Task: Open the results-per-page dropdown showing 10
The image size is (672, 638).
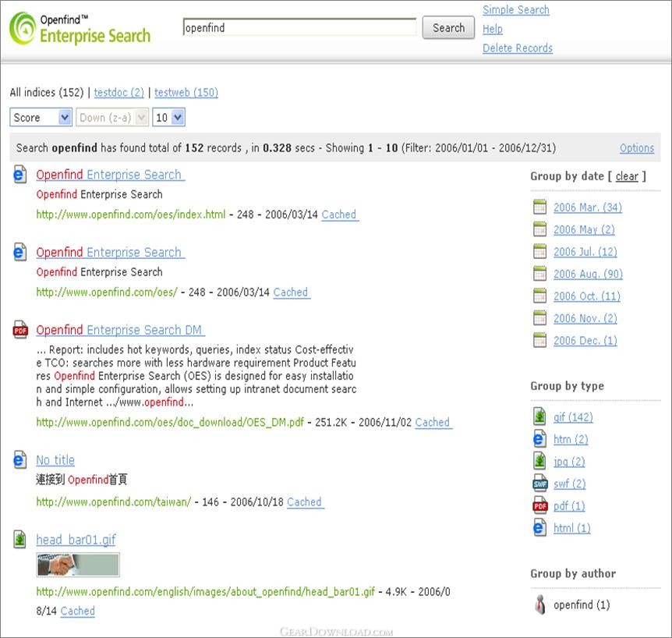Action: coord(169,117)
